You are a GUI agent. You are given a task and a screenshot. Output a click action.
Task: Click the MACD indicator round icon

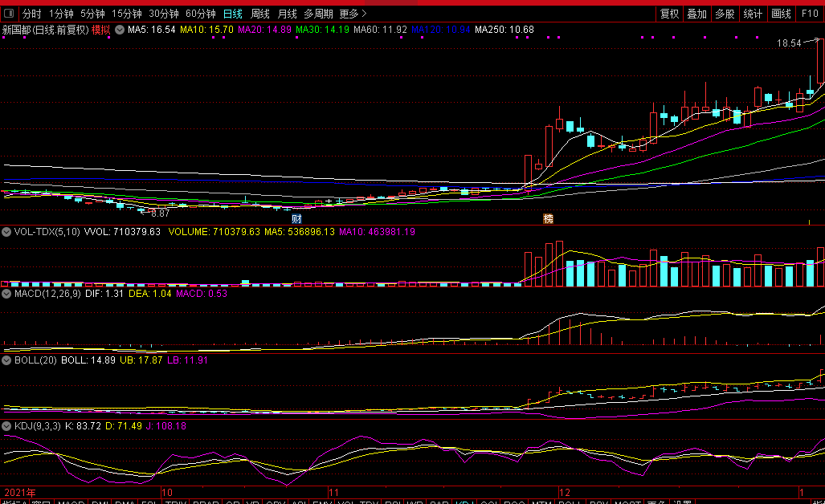click(6, 294)
